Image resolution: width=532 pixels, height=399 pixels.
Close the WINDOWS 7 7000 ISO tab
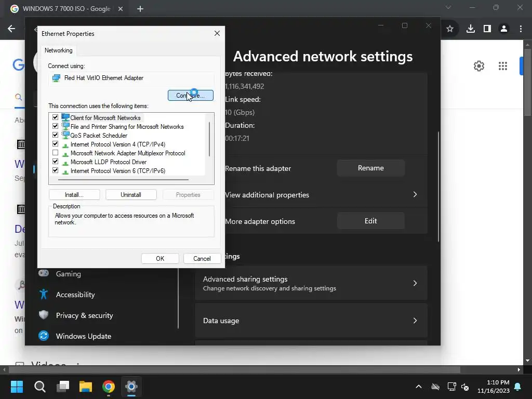(x=121, y=9)
